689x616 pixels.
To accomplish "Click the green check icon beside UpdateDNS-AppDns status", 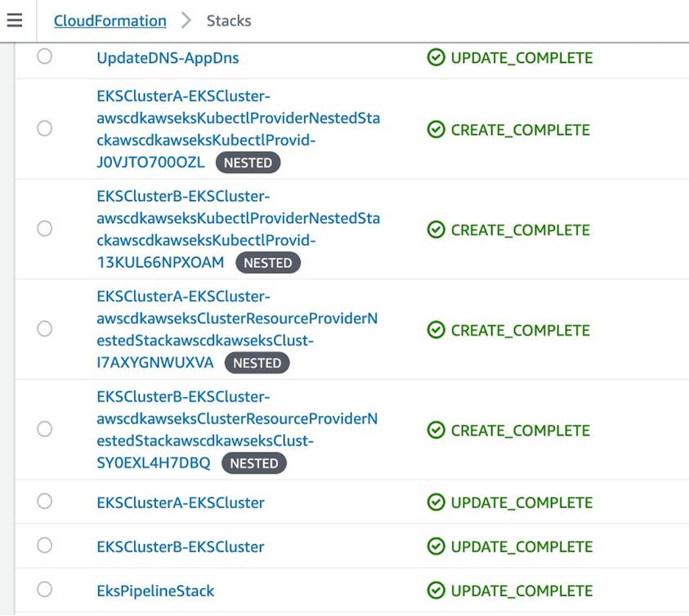I will point(434,57).
